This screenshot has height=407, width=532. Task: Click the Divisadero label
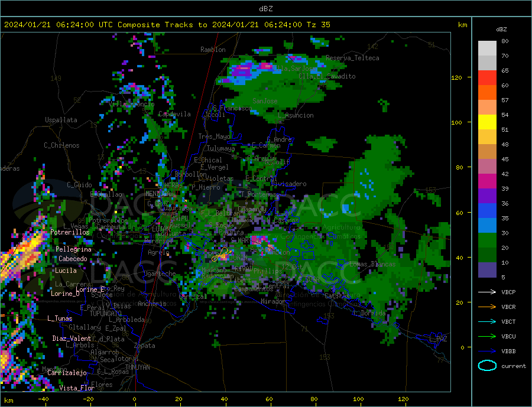(288, 184)
